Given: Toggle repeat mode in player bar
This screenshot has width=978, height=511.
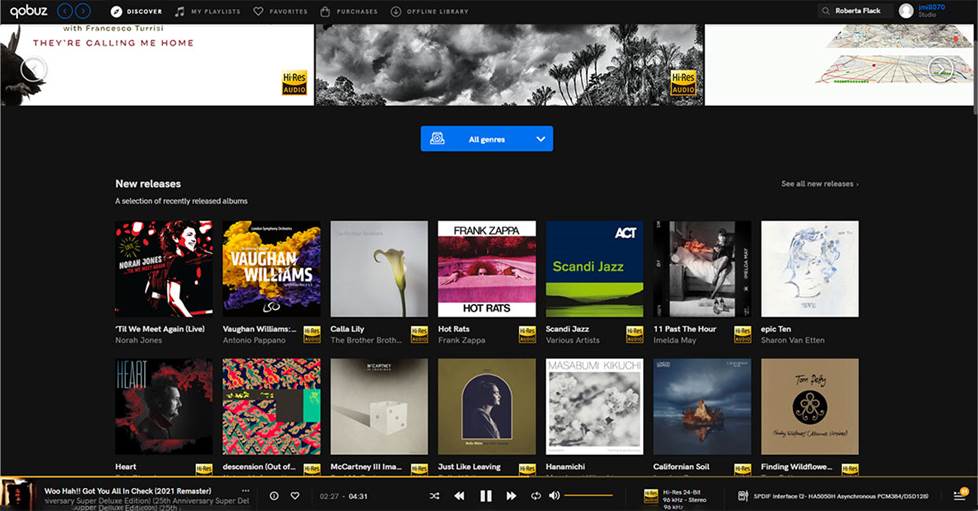Looking at the screenshot, I should (x=536, y=495).
